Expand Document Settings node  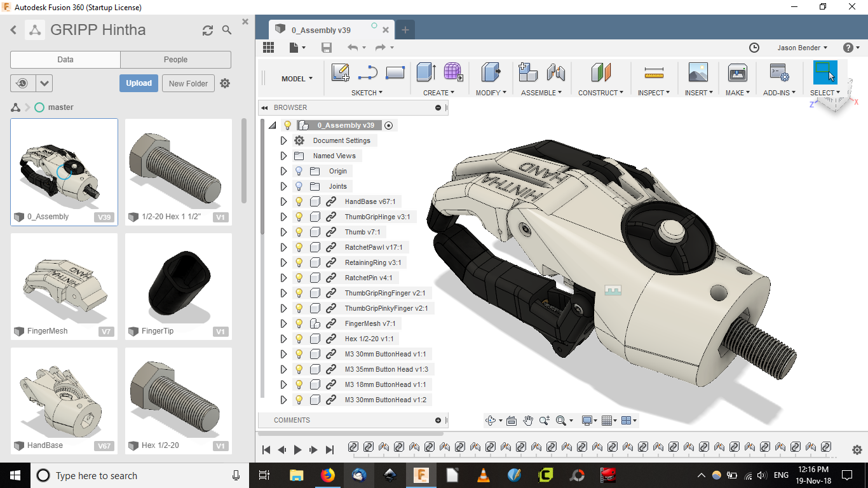click(284, 140)
